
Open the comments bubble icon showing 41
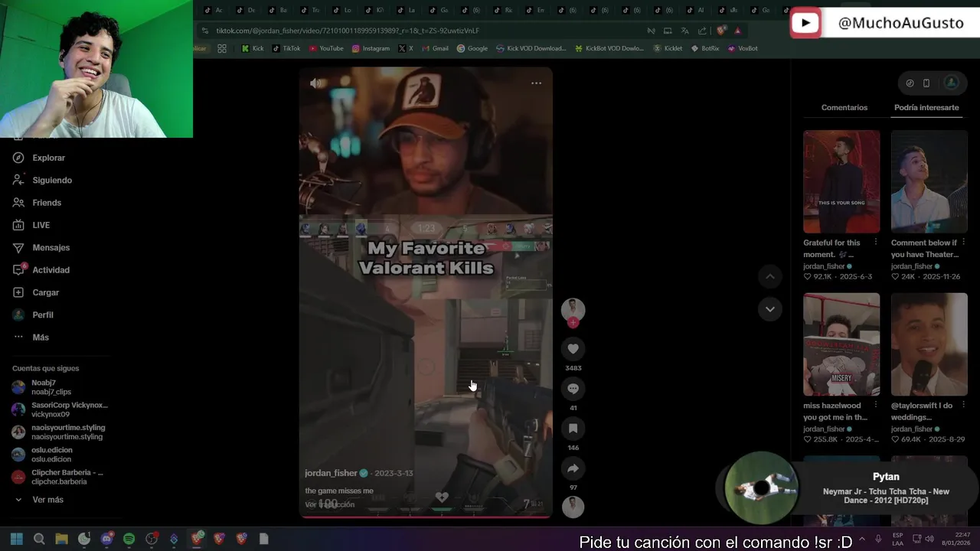point(573,389)
